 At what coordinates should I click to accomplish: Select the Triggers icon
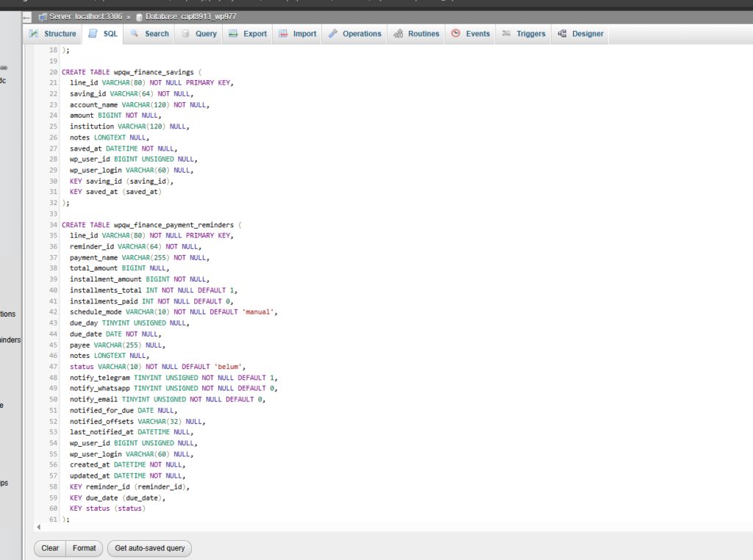(506, 33)
